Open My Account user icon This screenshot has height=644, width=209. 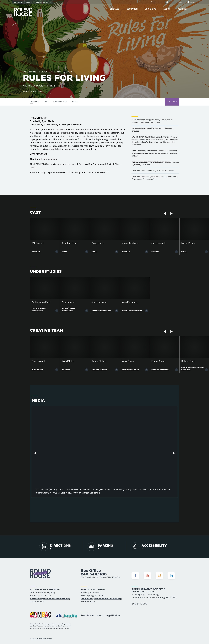point(174,2)
